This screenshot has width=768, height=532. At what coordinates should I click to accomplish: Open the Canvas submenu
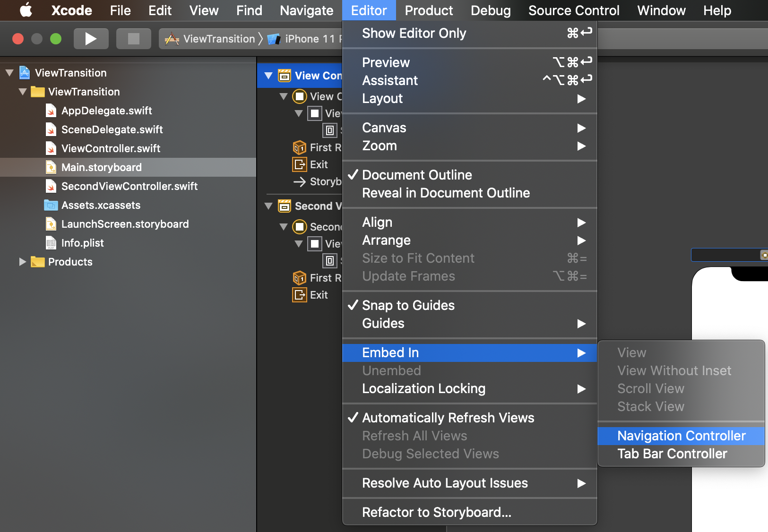click(470, 128)
